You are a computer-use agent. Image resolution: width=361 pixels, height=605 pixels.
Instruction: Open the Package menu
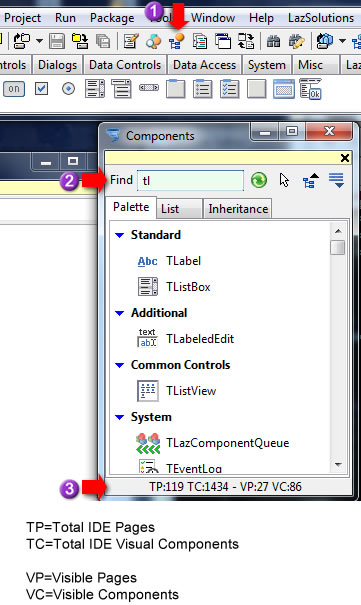coord(112,18)
